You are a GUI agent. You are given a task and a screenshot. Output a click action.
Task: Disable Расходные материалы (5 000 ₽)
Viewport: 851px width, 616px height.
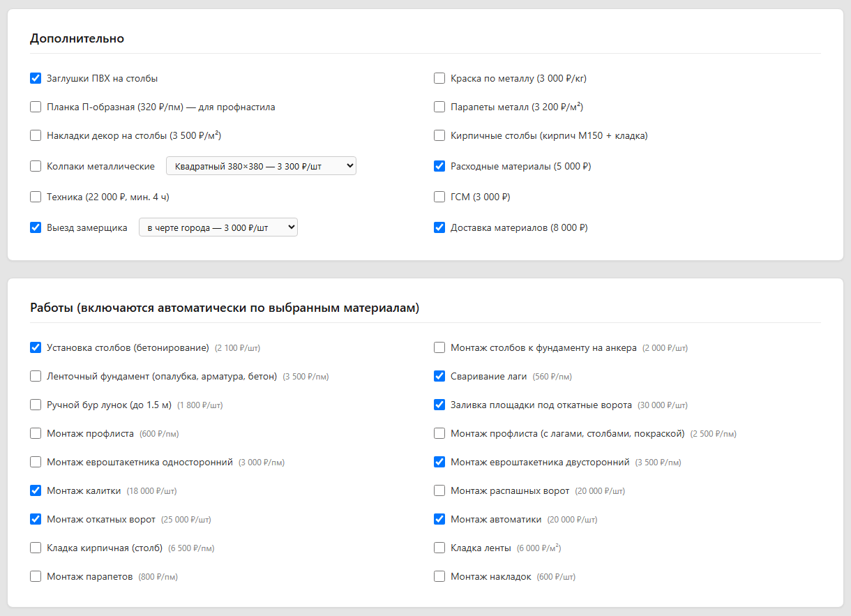(439, 166)
